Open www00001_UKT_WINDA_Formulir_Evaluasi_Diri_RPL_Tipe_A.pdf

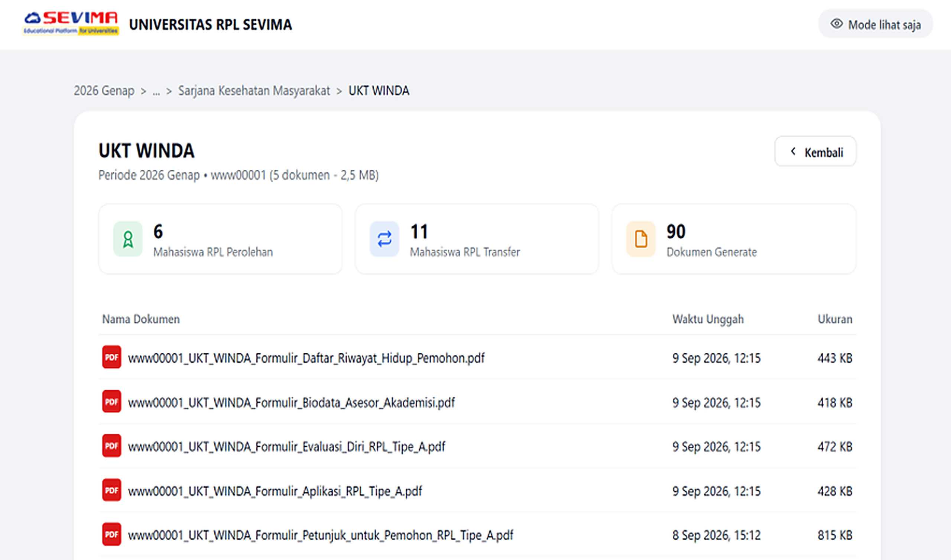pos(286,447)
